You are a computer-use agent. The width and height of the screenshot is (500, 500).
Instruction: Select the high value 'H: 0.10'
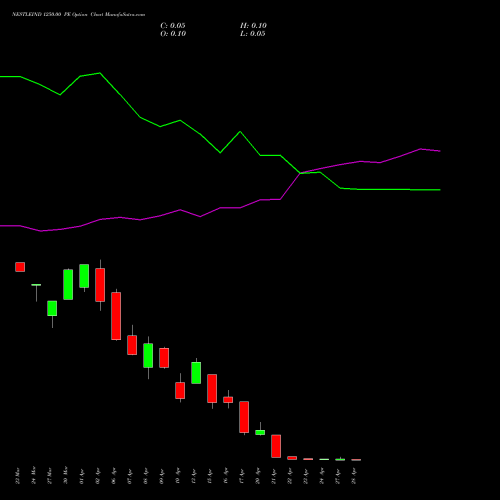coord(253,26)
